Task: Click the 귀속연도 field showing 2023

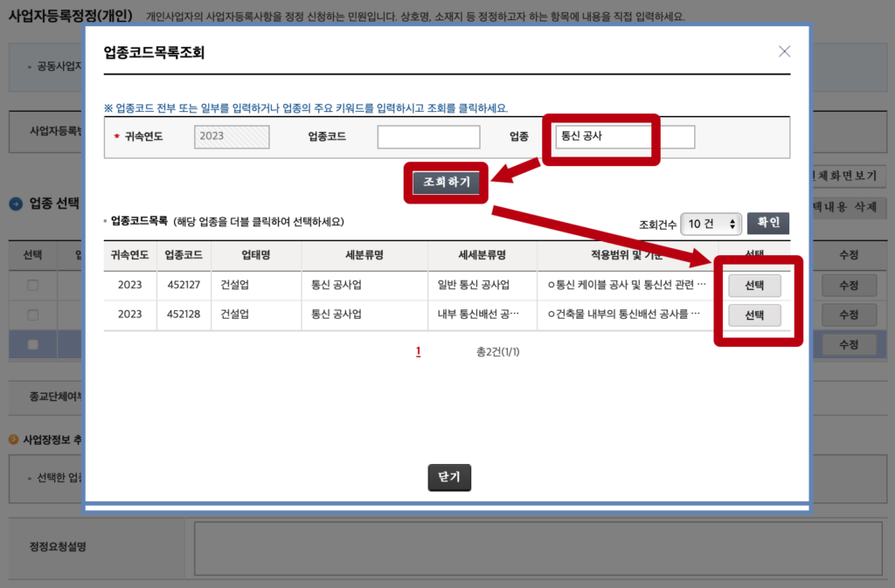Action: 232,137
